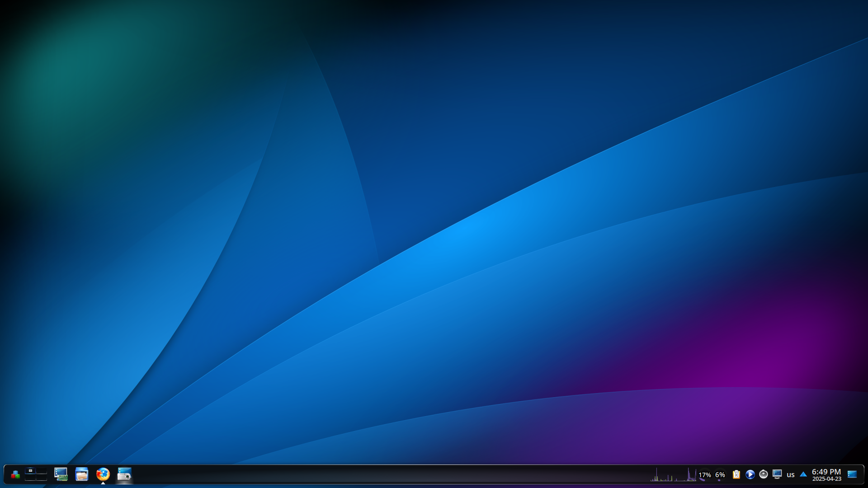Screen dimensions: 868x488
Task: Open the screenshot camera application
Action: pos(124,474)
